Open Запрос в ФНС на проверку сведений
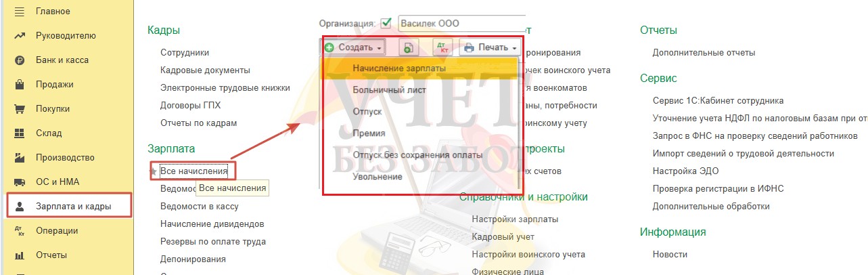868x275 pixels. (755, 135)
